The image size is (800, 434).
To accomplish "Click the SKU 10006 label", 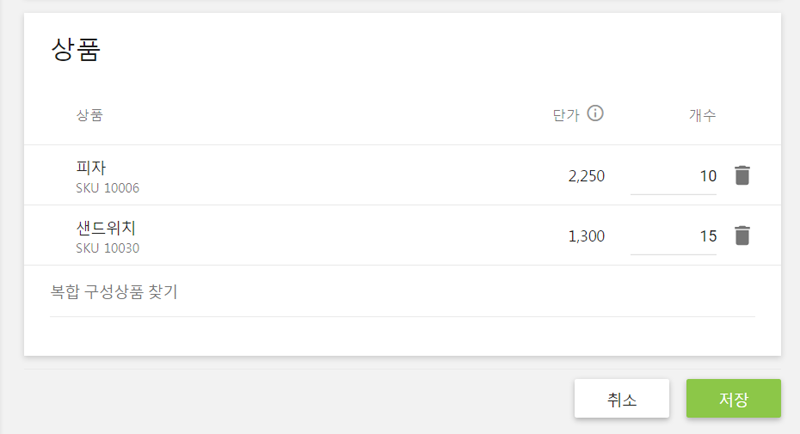I will point(107,188).
